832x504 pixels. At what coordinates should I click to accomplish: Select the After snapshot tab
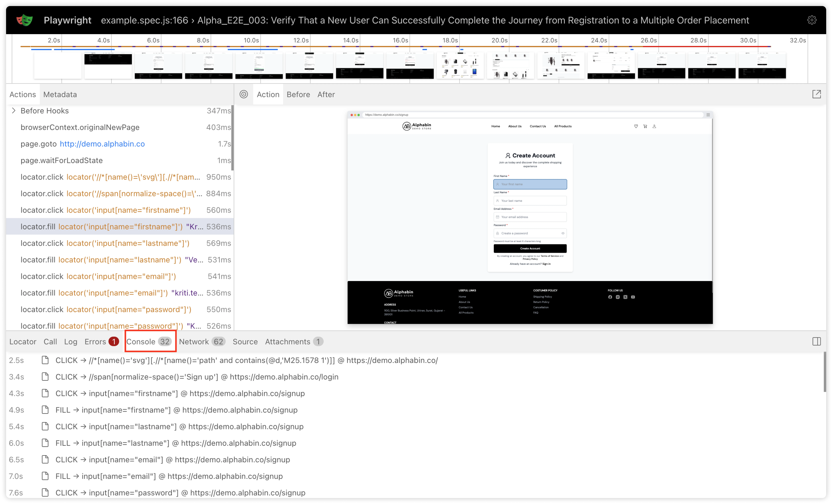[x=326, y=94]
